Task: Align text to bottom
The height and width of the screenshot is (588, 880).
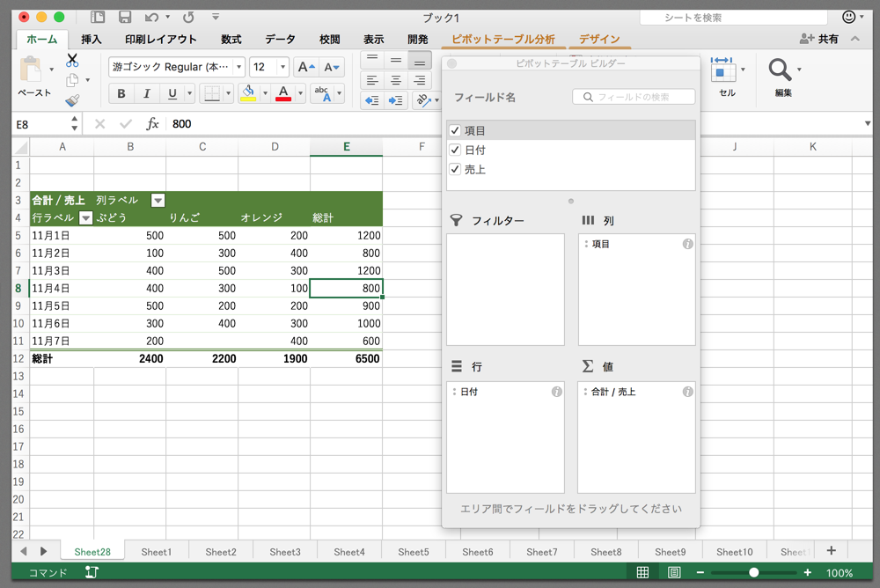Action: click(419, 60)
